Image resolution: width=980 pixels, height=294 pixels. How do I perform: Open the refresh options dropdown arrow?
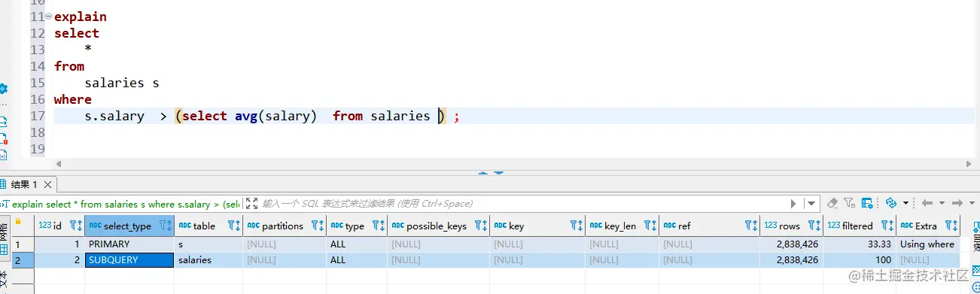click(905, 203)
